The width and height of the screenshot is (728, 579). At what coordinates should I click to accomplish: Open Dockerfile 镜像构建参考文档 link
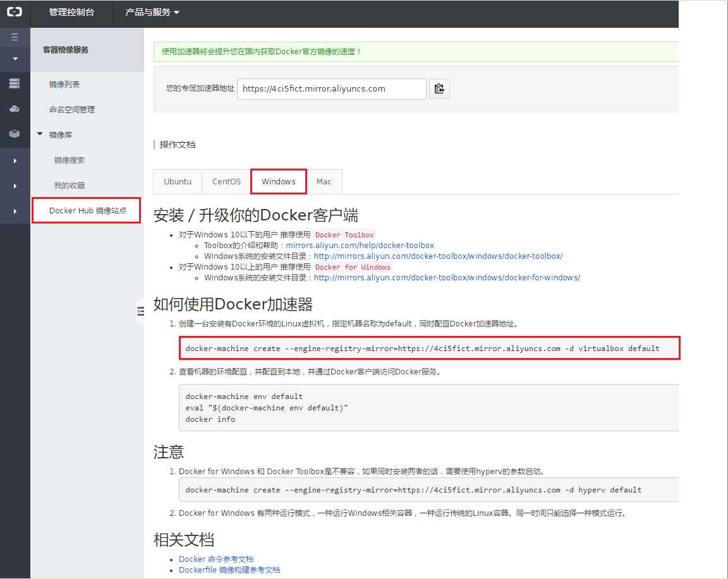229,570
